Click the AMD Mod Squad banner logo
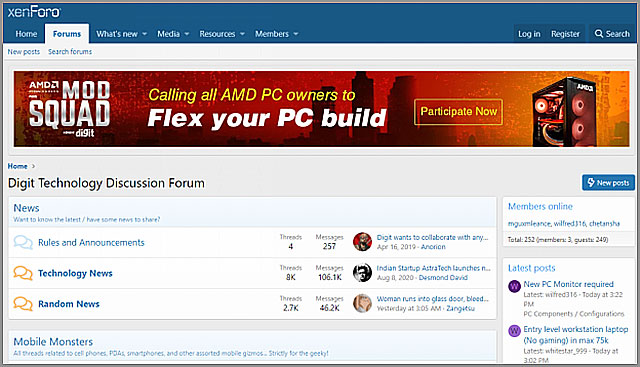The height and width of the screenshot is (367, 640). [69, 109]
